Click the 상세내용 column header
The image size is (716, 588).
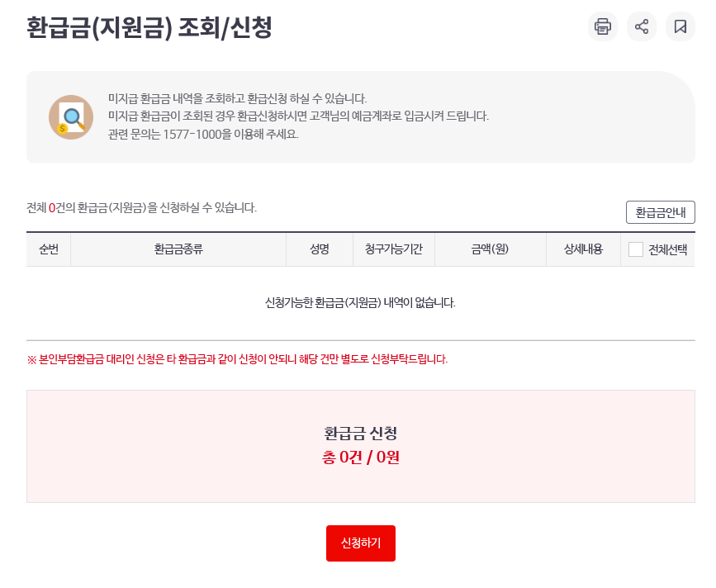pos(583,250)
